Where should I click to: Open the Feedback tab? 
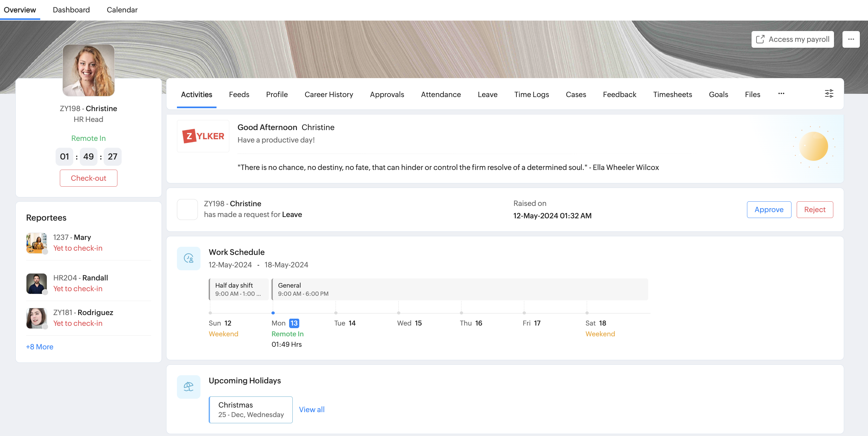[619, 94]
